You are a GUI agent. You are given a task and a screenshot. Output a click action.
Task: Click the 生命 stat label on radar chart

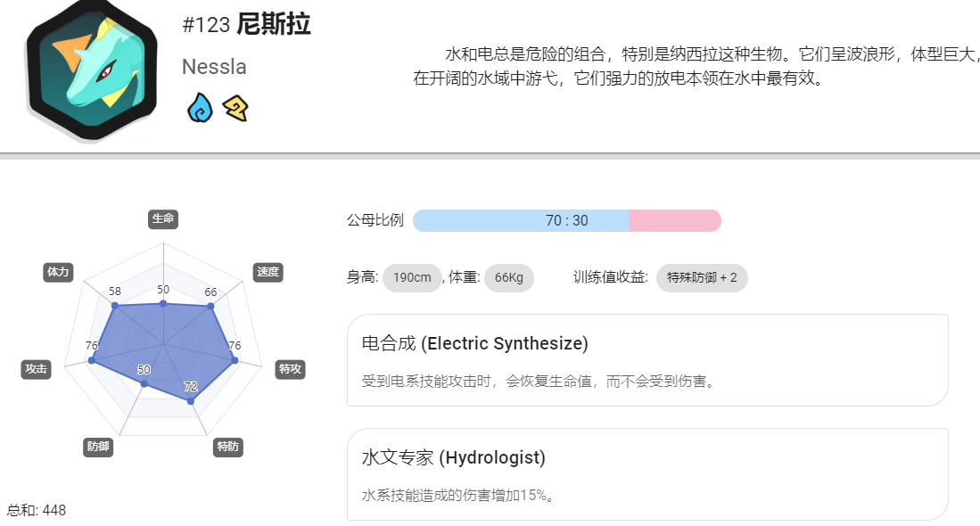point(163,218)
